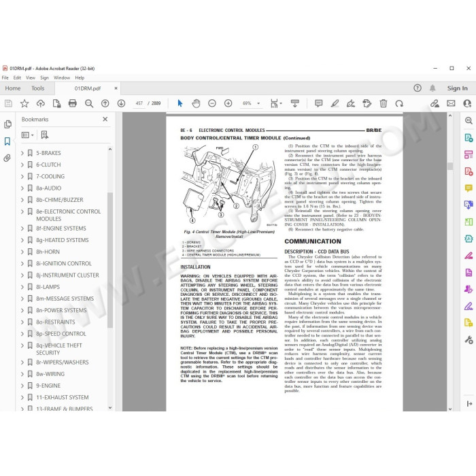Print the document with the printer icon
The image size is (476, 476).
pos(73,103)
